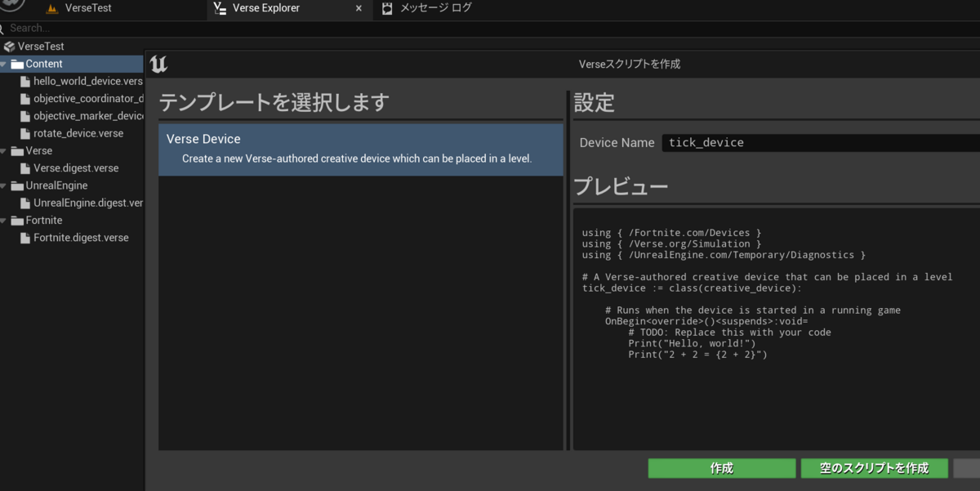Click the file icon of rotate_device.verse
Viewport: 980px width, 491px height.
[x=26, y=133]
